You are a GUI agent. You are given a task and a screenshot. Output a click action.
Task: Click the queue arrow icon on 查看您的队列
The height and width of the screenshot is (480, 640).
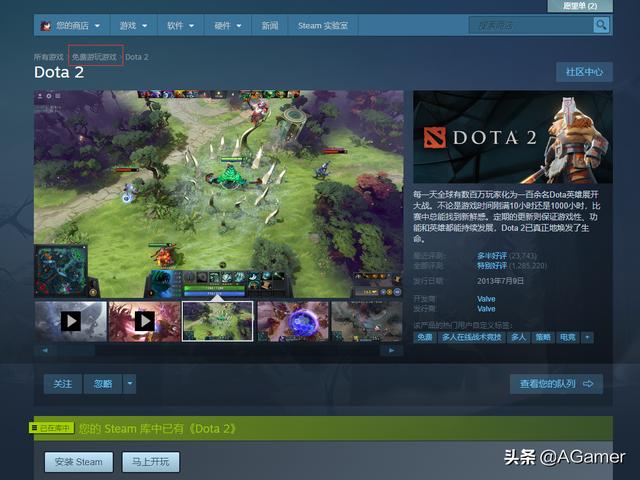588,384
